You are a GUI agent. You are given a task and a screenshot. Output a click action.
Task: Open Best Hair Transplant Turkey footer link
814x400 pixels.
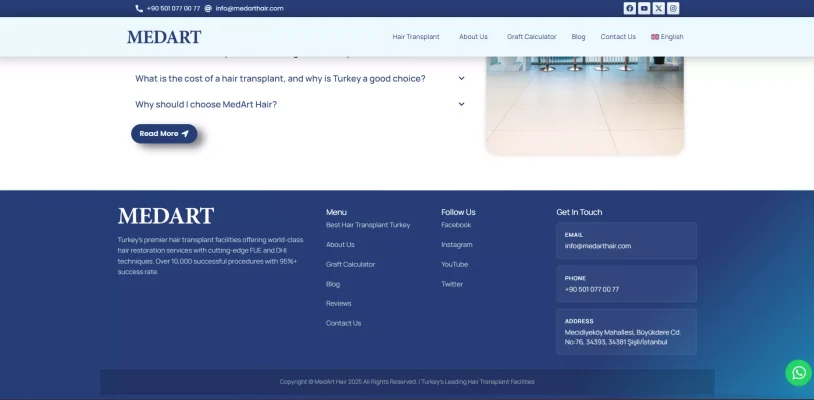(x=368, y=225)
